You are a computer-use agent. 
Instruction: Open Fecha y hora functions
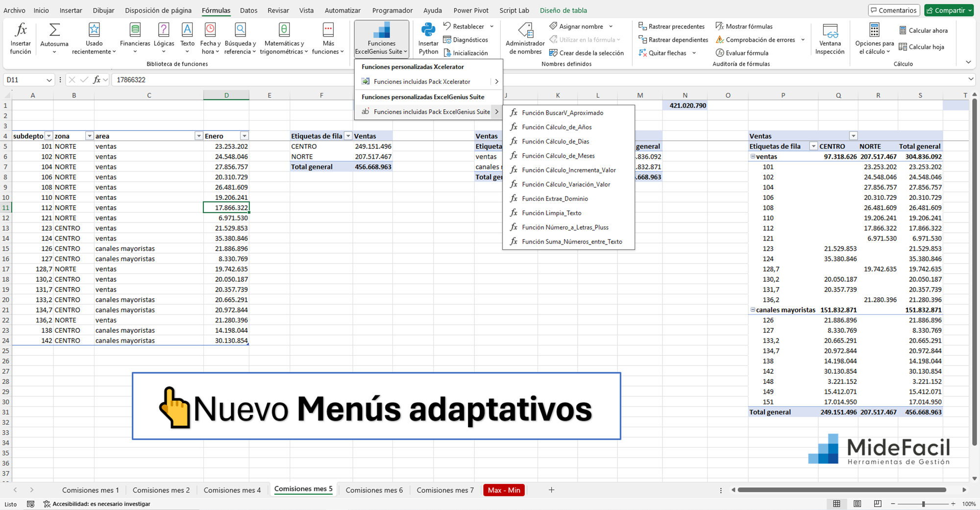tap(210, 38)
